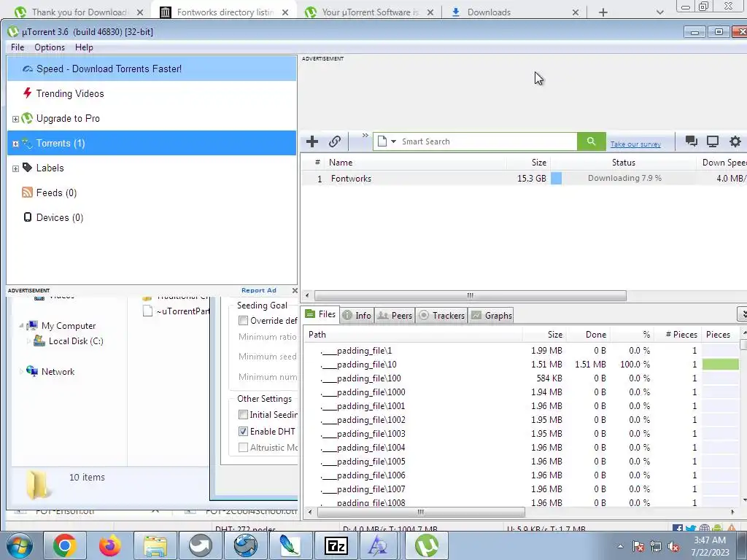Show hidden tray icons arrow
Image resolution: width=747 pixels, height=560 pixels.
[620, 547]
